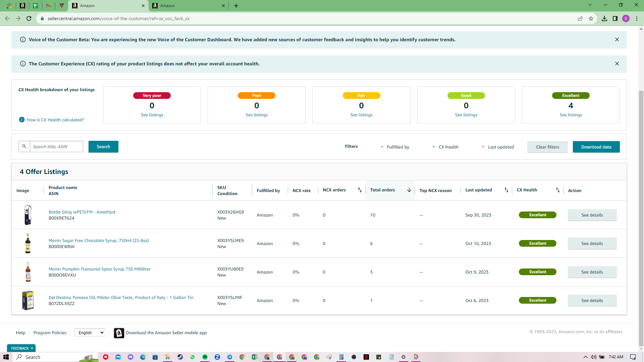Viewport: 644px width, 362px height.
Task: Open the Chrome profile avatar D
Action: (x=626, y=18)
